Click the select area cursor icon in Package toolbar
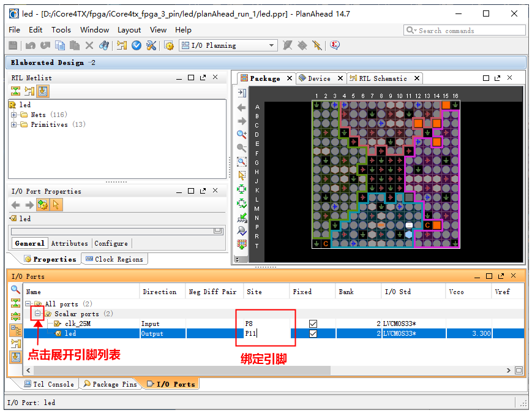The image size is (532, 413). coord(242,175)
